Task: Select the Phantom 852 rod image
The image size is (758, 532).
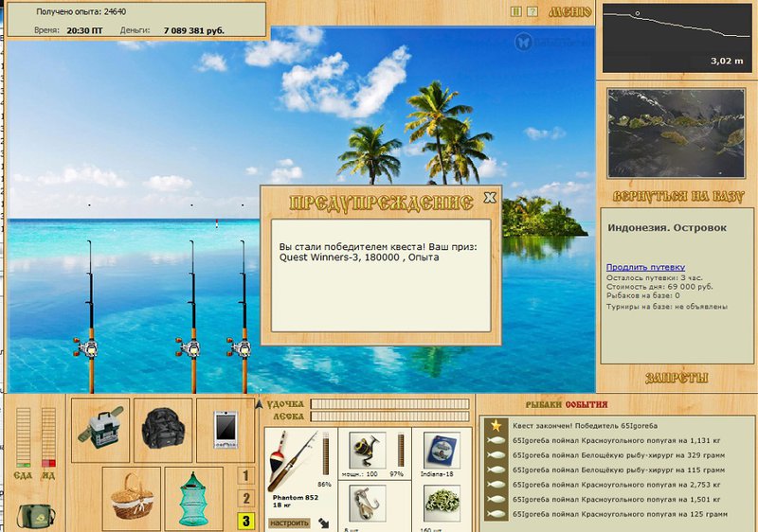Action: click(293, 461)
